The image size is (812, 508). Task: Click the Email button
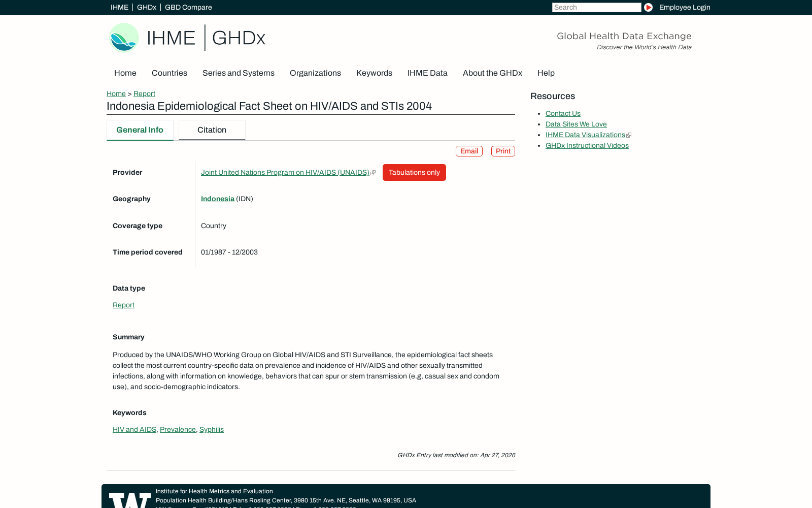(x=469, y=151)
